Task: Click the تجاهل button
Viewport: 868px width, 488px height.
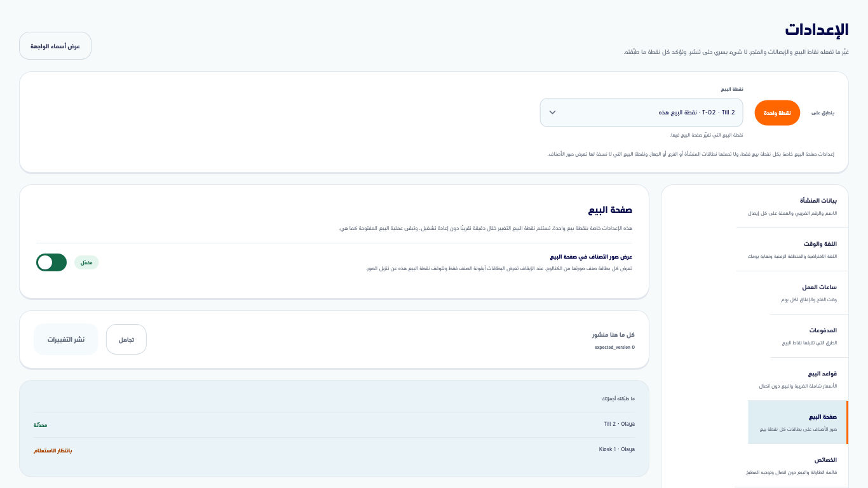Action: pyautogui.click(x=126, y=339)
